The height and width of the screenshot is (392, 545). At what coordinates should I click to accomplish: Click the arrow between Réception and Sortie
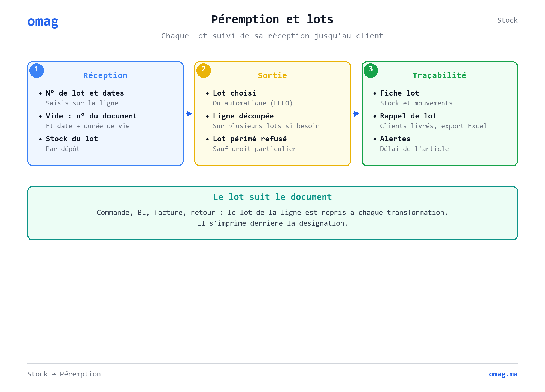coord(189,114)
